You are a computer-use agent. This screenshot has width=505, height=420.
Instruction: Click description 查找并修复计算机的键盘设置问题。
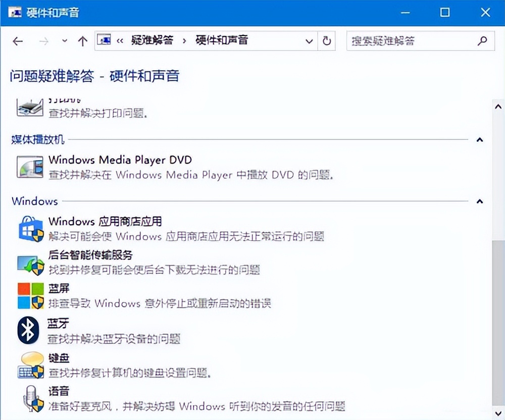coord(130,373)
